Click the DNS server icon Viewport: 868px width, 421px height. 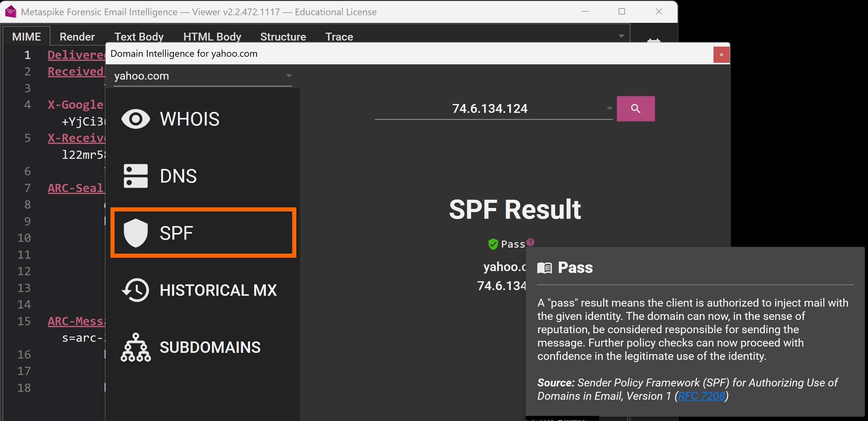click(x=135, y=176)
